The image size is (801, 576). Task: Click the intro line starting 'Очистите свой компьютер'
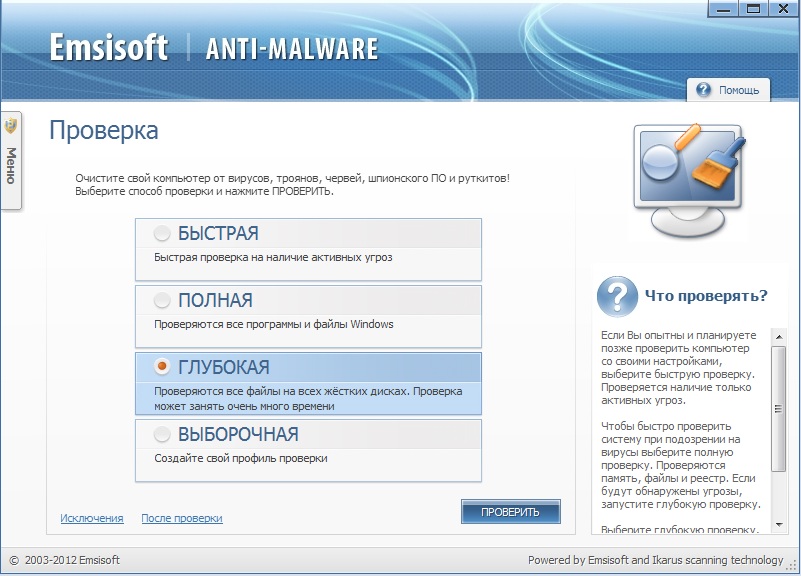293,178
